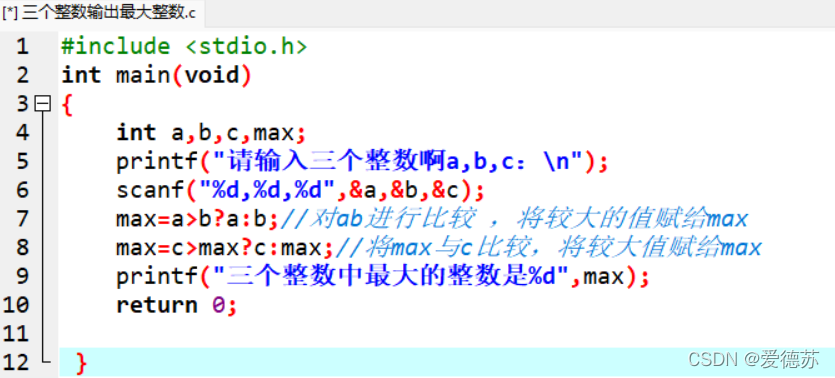Place cursor in #include <stdio.h> line
The height and width of the screenshot is (378, 835).
coord(184,47)
